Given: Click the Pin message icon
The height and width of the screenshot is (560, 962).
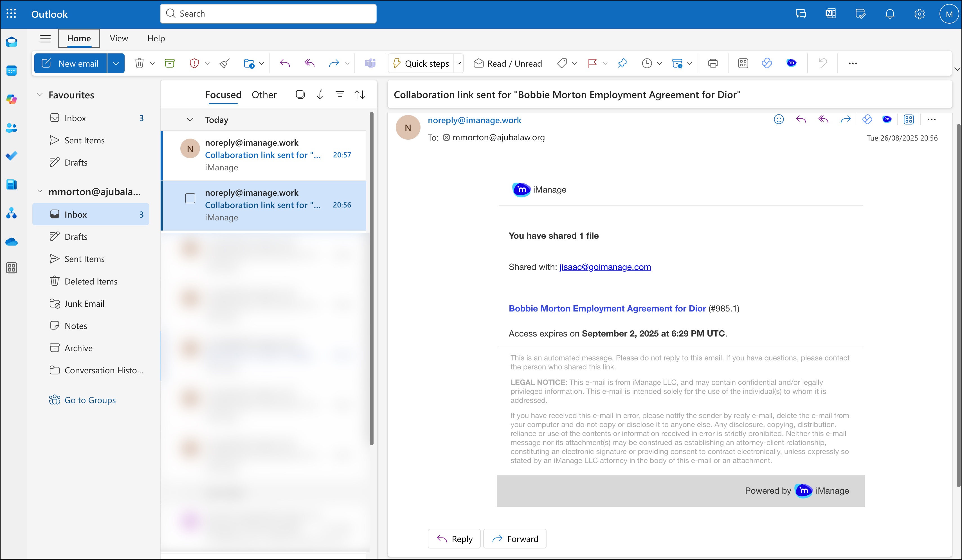Looking at the screenshot, I should click(x=622, y=63).
